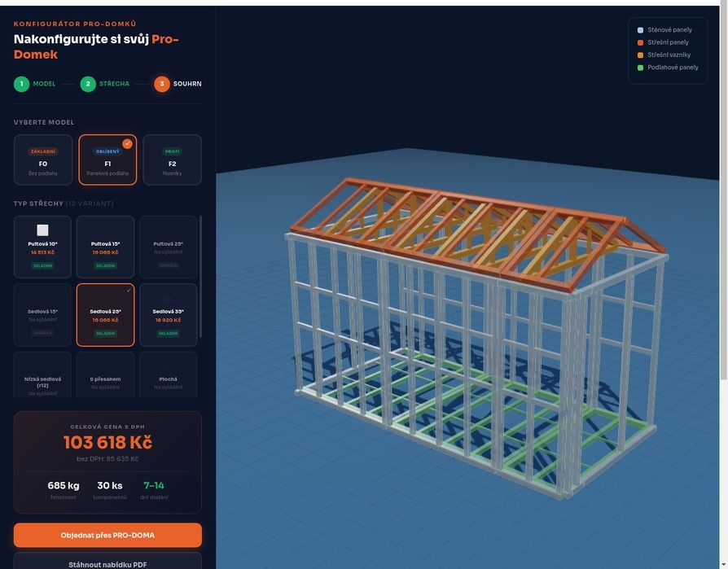Click the Model step label
Image resolution: width=728 pixels, height=569 pixels.
[x=44, y=84]
